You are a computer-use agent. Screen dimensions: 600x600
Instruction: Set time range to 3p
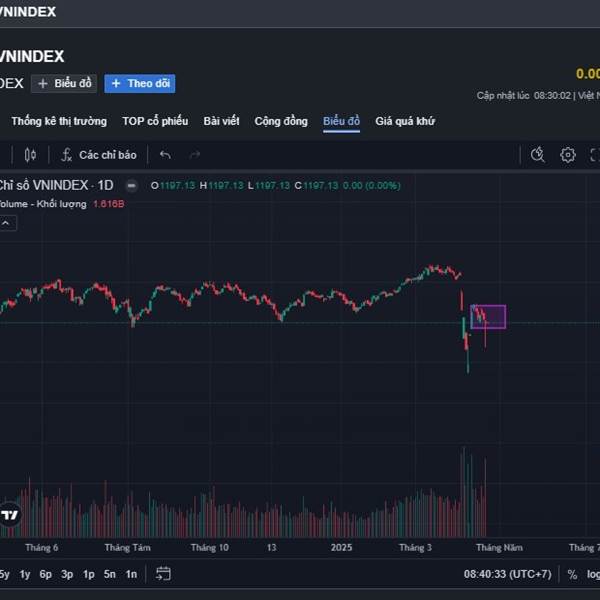pos(67,574)
